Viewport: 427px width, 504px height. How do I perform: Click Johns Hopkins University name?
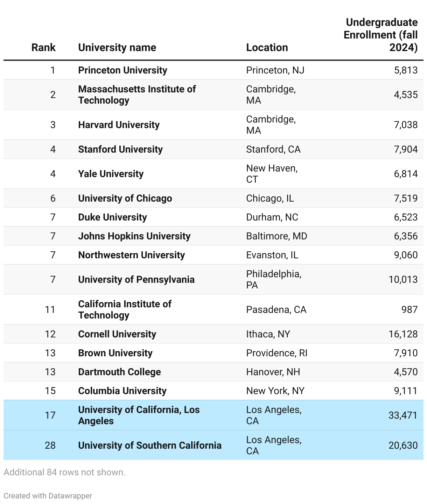click(134, 236)
